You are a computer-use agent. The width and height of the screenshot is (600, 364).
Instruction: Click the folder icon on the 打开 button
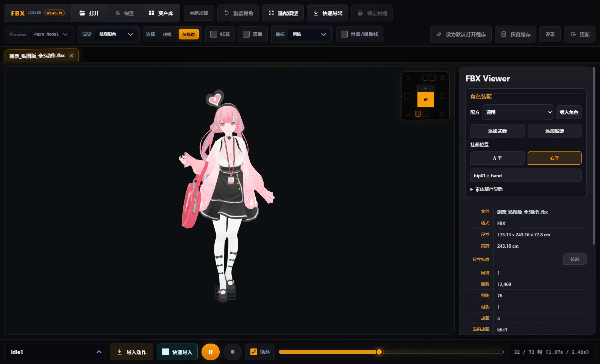tap(82, 13)
